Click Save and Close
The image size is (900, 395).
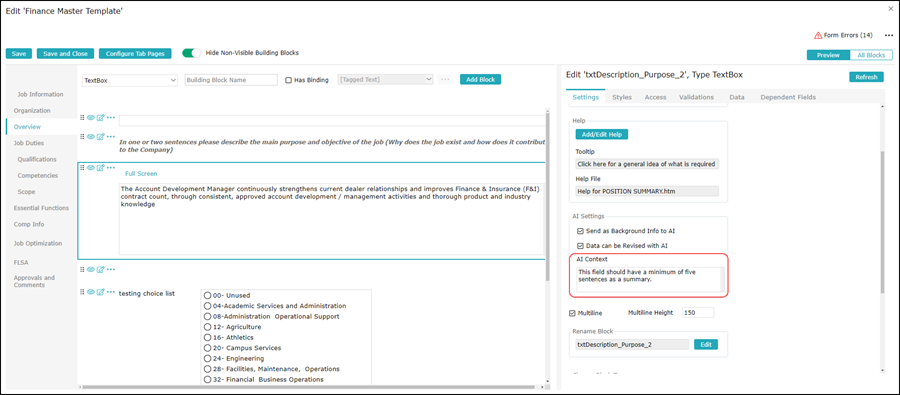pos(65,53)
